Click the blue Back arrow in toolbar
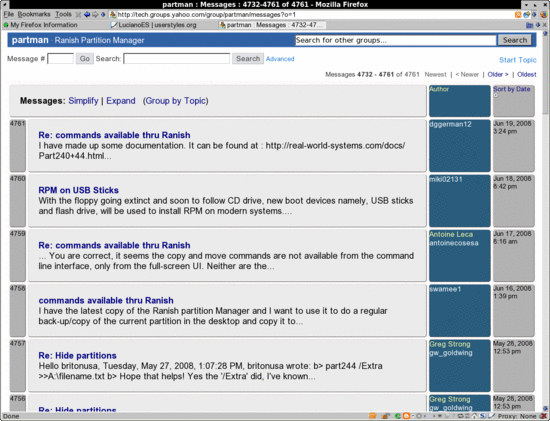 coord(87,14)
